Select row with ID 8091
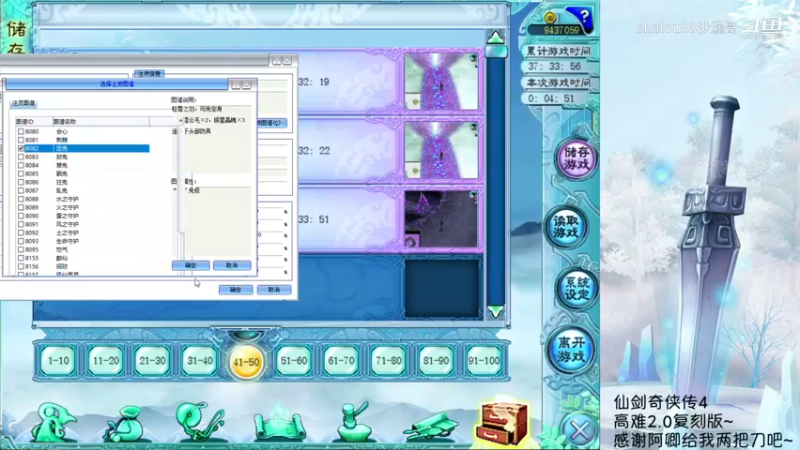Image resolution: width=800 pixels, height=450 pixels. click(83, 224)
